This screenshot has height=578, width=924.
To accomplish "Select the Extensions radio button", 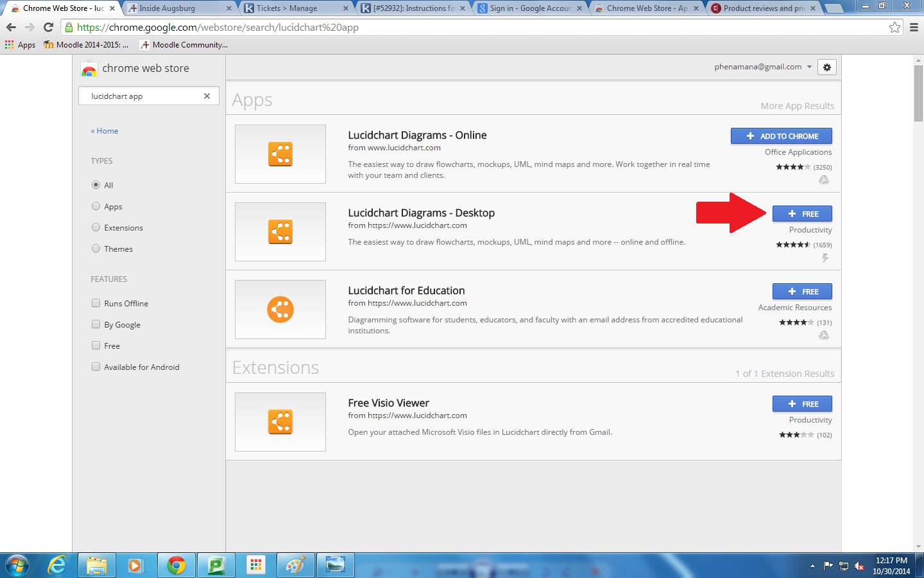I will (96, 227).
